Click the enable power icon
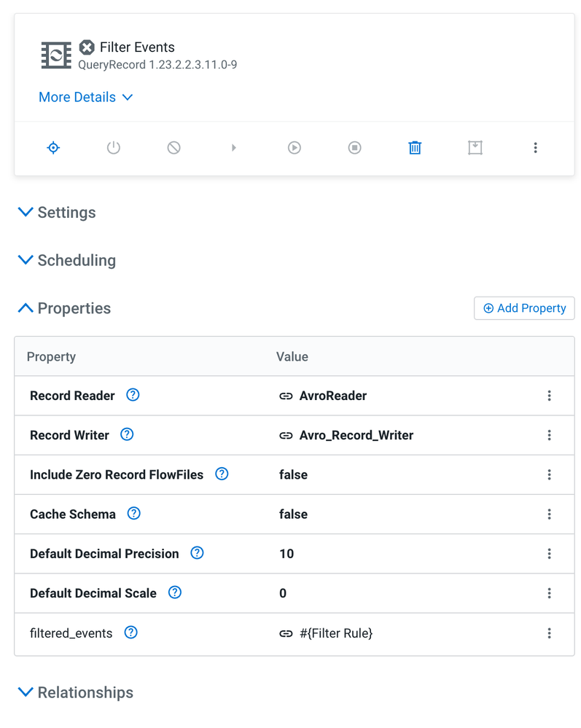581x728 pixels. [x=113, y=148]
